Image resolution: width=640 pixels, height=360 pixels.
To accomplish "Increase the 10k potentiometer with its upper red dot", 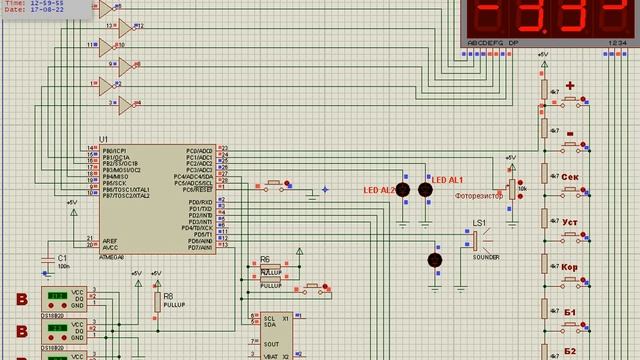I will pos(520,183).
